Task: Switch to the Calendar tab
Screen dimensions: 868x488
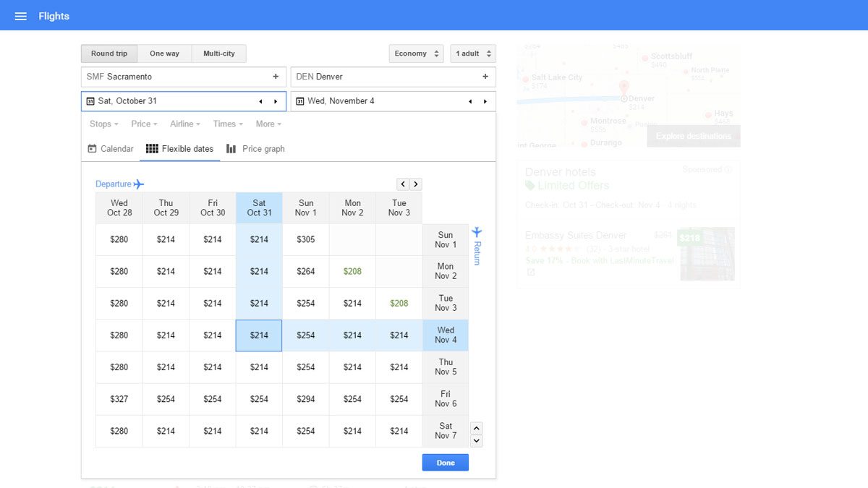Action: click(111, 149)
